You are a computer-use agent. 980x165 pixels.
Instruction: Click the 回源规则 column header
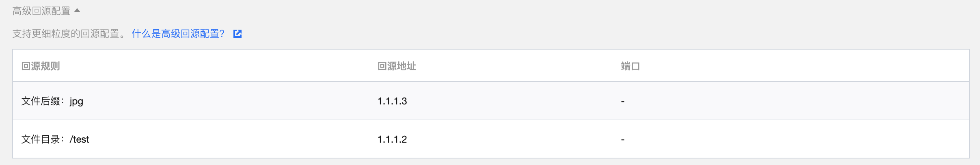click(x=41, y=66)
